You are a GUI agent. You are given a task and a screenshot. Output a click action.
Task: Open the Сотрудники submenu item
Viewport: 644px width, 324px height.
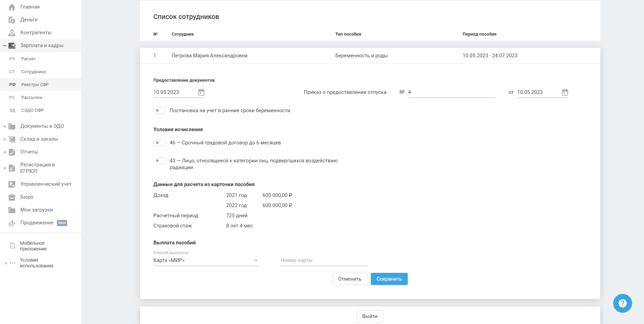[x=34, y=72]
